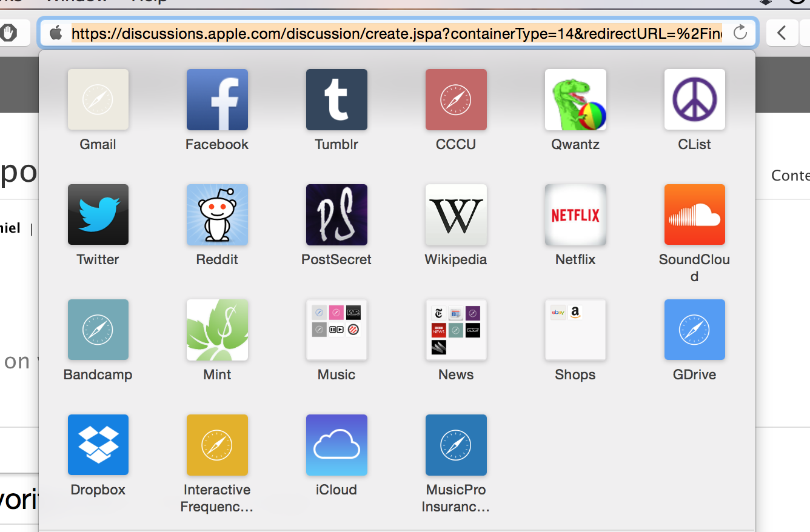Click the back chevron toolbar button
810x532 pixels.
click(x=782, y=33)
